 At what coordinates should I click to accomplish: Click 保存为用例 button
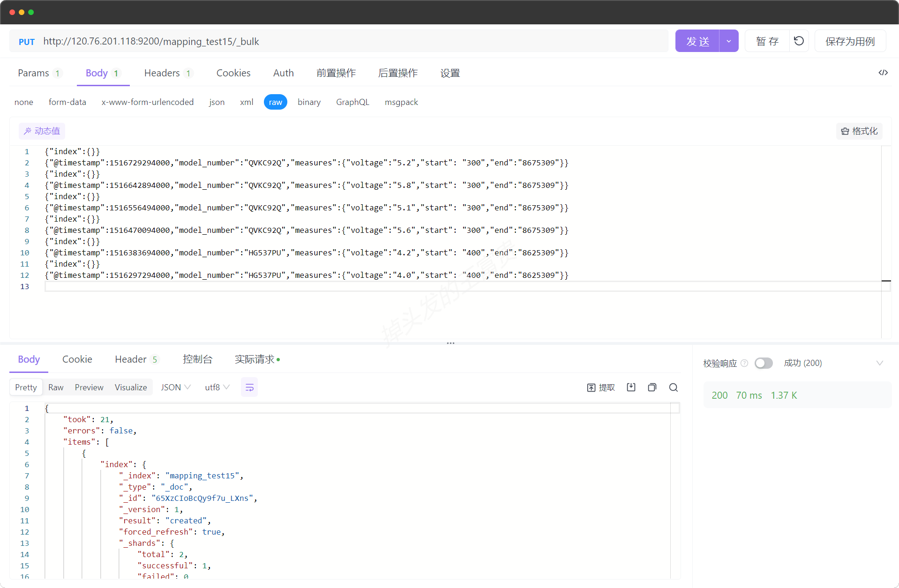[x=850, y=41]
